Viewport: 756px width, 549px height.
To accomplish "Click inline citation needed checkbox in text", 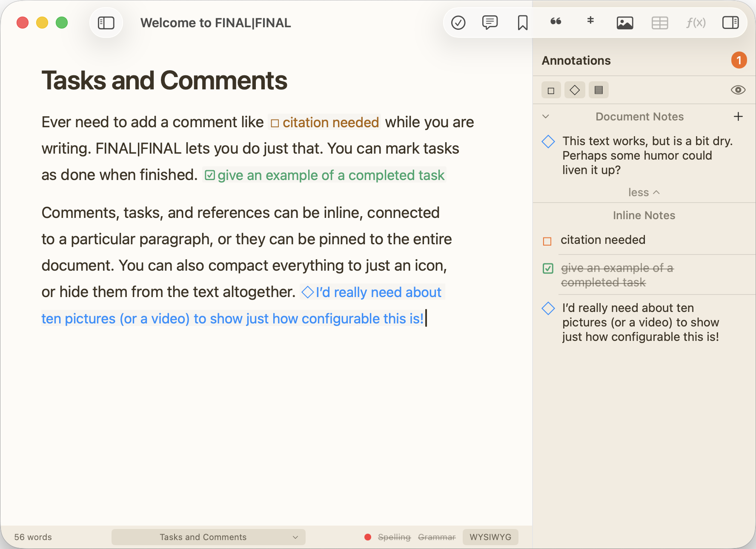I will coord(275,123).
